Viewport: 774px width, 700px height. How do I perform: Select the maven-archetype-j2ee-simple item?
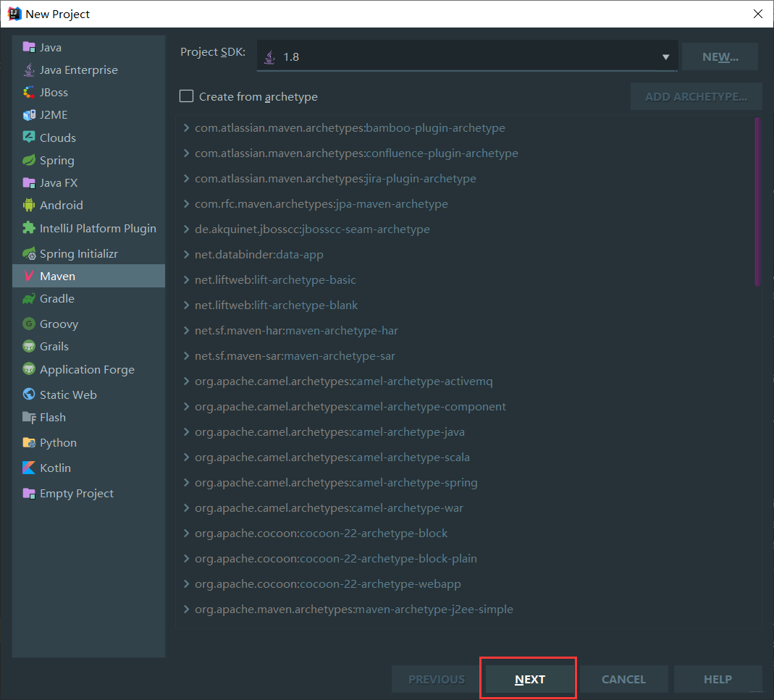click(x=353, y=610)
